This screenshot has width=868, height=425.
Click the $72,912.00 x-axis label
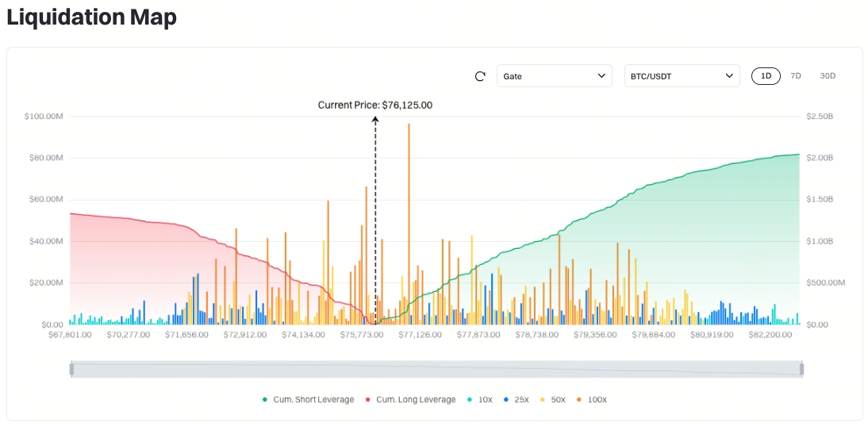pyautogui.click(x=244, y=335)
